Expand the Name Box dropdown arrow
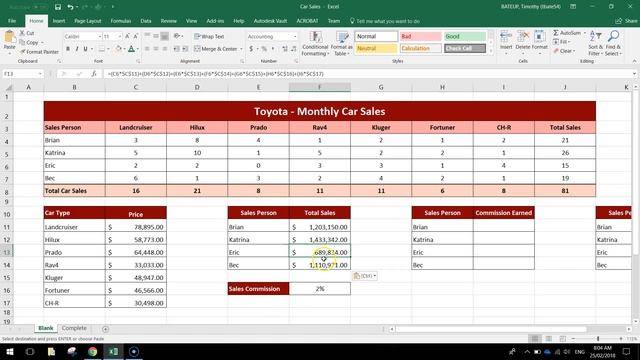Viewport: 640px width, 360px height. tap(40, 74)
